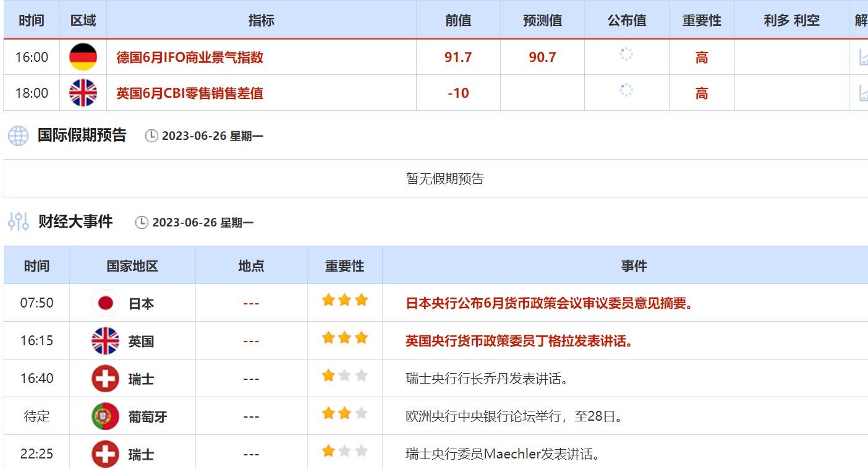Open 英国6月CBI零售销售差值 indicator link
Image resolution: width=868 pixels, height=469 pixels.
click(190, 93)
